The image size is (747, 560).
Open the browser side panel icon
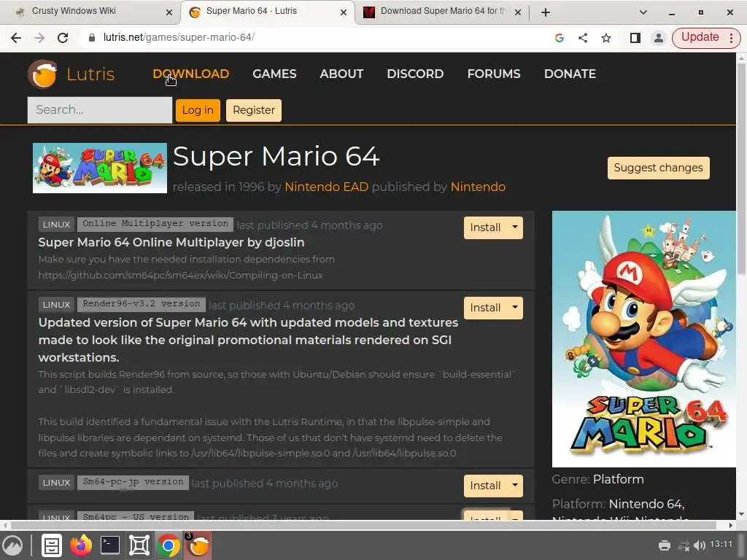tap(635, 38)
